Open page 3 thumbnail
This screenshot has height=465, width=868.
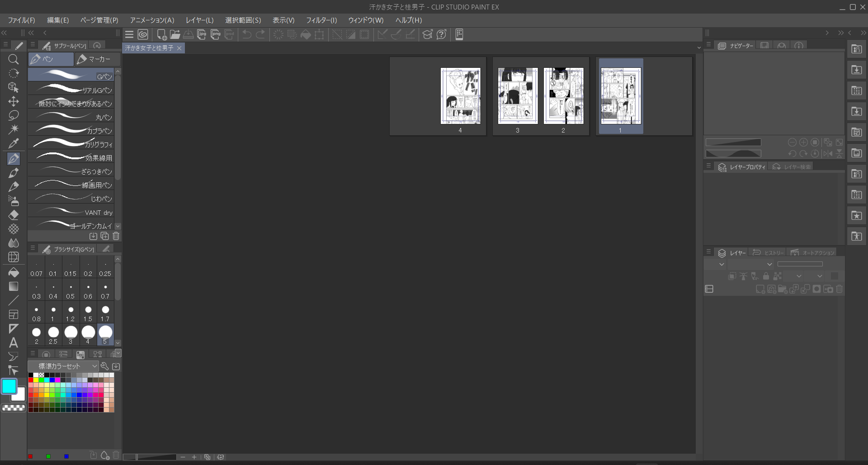pos(518,96)
